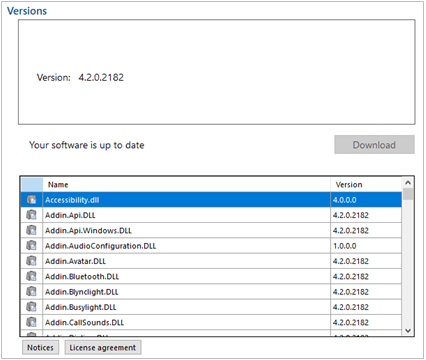Click the Addin.AudioConfiguration.DLL file icon
This screenshot has width=426, height=360.
click(x=31, y=245)
